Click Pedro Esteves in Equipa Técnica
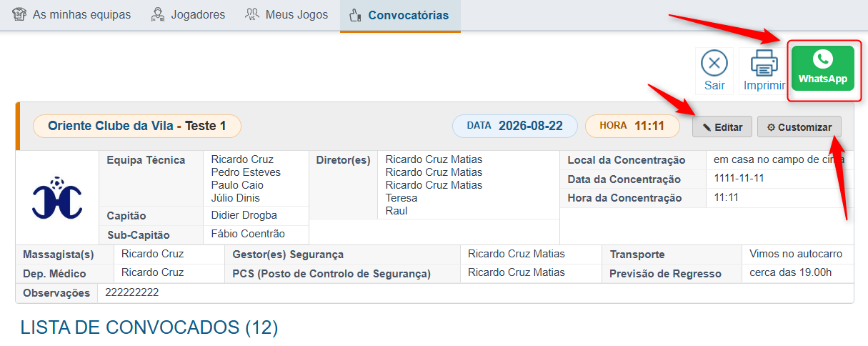868x346 pixels. tap(246, 172)
